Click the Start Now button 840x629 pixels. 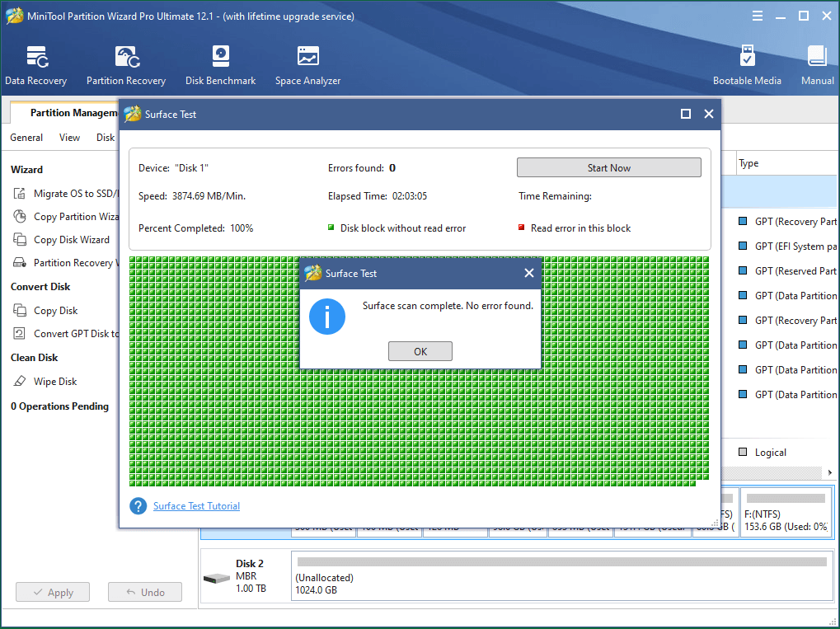point(608,167)
